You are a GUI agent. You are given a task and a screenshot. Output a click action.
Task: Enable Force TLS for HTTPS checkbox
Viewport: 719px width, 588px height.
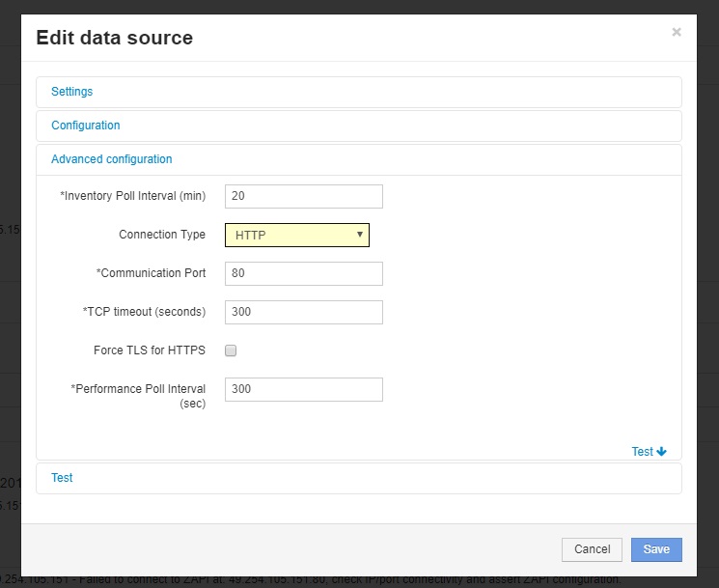click(x=231, y=350)
